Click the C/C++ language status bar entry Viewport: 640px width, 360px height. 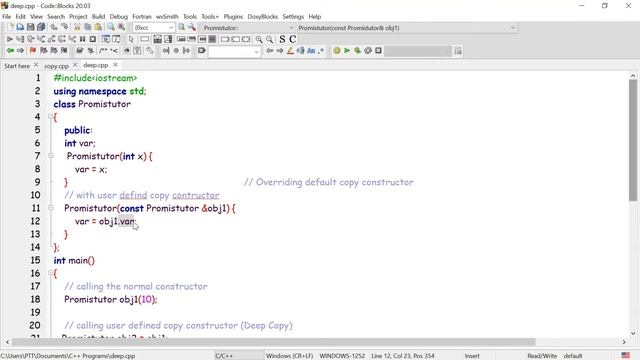(224, 356)
